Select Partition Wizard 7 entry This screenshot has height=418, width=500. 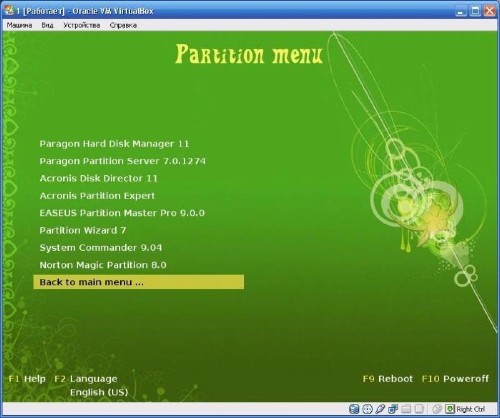(83, 230)
